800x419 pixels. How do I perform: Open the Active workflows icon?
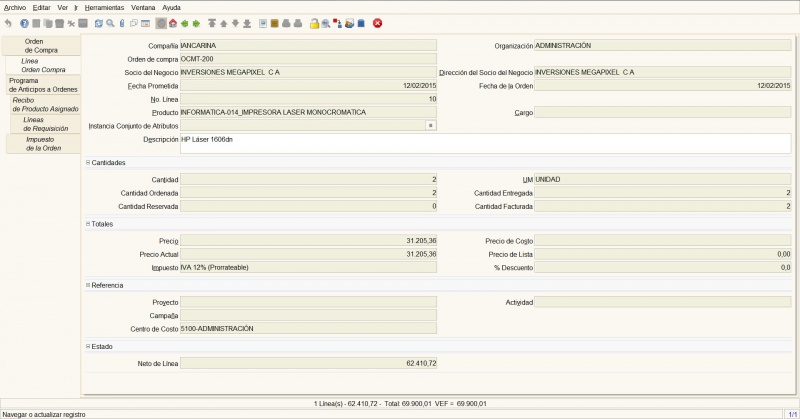tap(337, 23)
